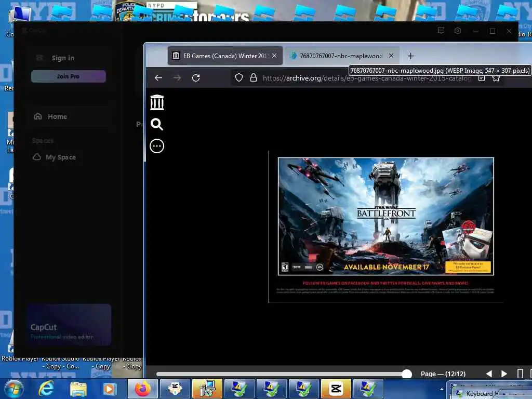Switch to CapCut app in taskbar
The height and width of the screenshot is (399, 532).
(336, 389)
